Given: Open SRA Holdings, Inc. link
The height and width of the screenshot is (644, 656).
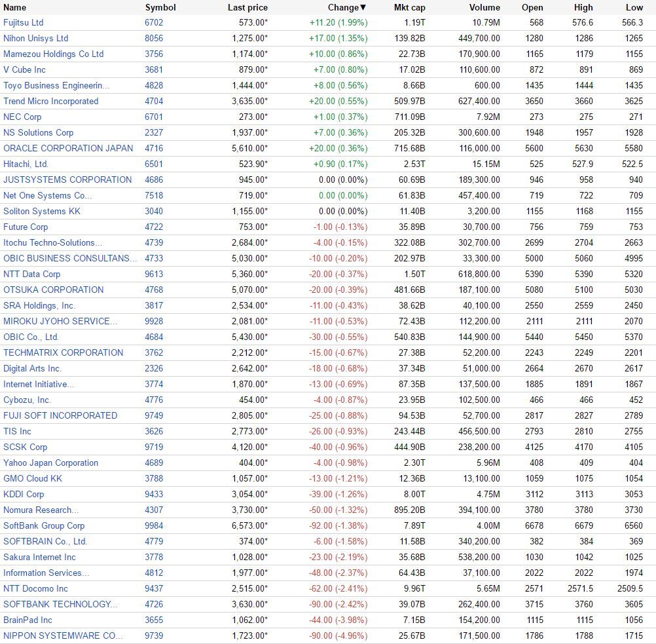Looking at the screenshot, I should (39, 305).
